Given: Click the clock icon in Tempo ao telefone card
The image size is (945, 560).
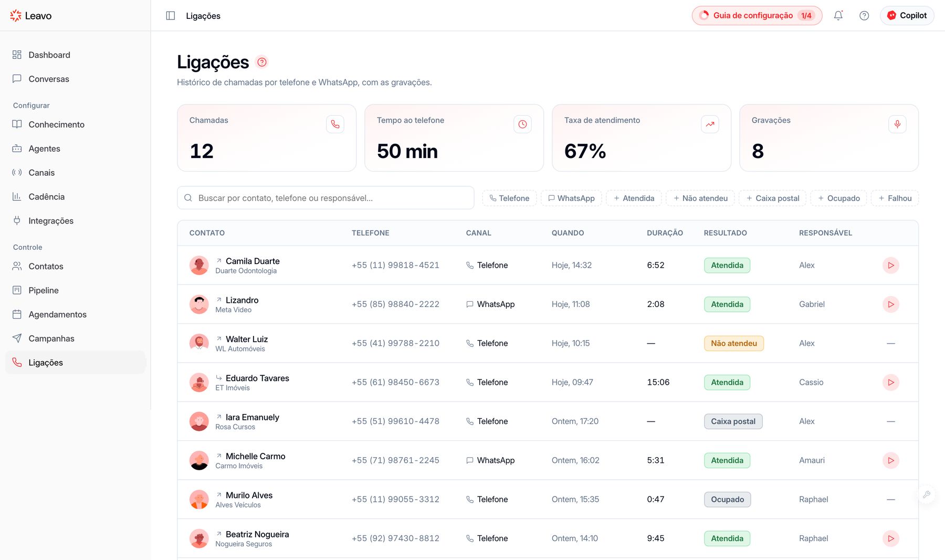Looking at the screenshot, I should pyautogui.click(x=522, y=124).
